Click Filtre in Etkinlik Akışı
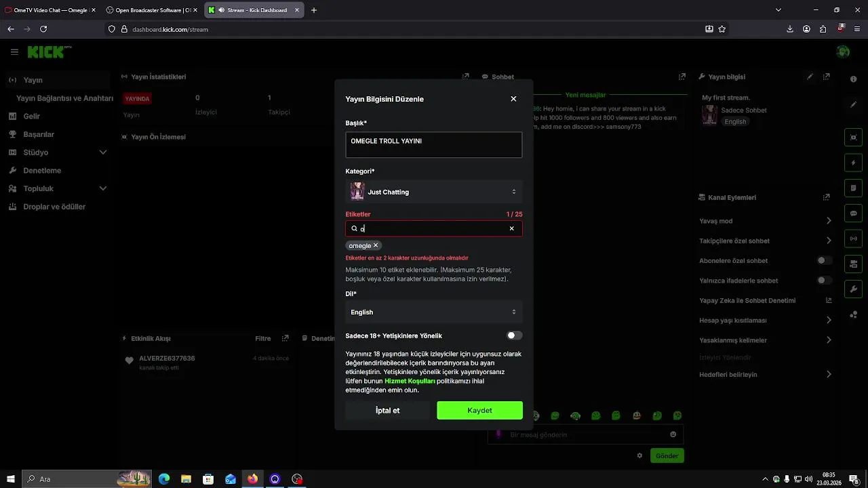The width and height of the screenshot is (868, 488). coord(263,338)
